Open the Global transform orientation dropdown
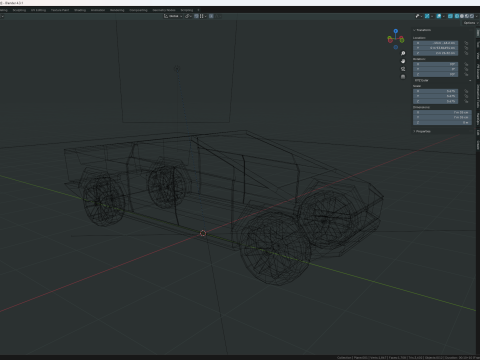 [x=173, y=16]
